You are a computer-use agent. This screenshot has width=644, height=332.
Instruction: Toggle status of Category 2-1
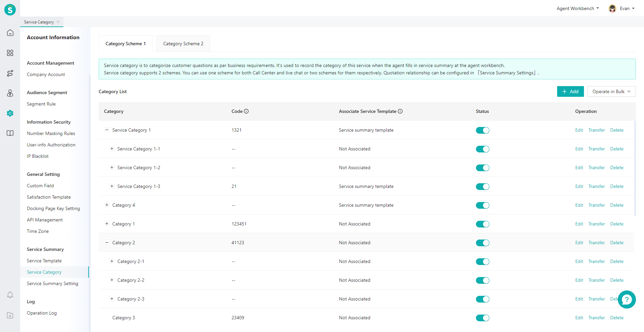pyautogui.click(x=482, y=262)
